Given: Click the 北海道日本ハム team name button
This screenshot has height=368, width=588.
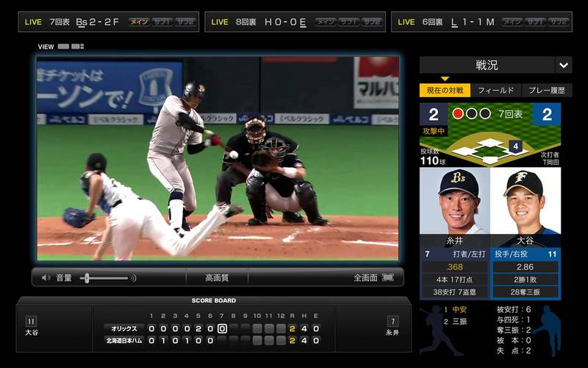Looking at the screenshot, I should (124, 340).
